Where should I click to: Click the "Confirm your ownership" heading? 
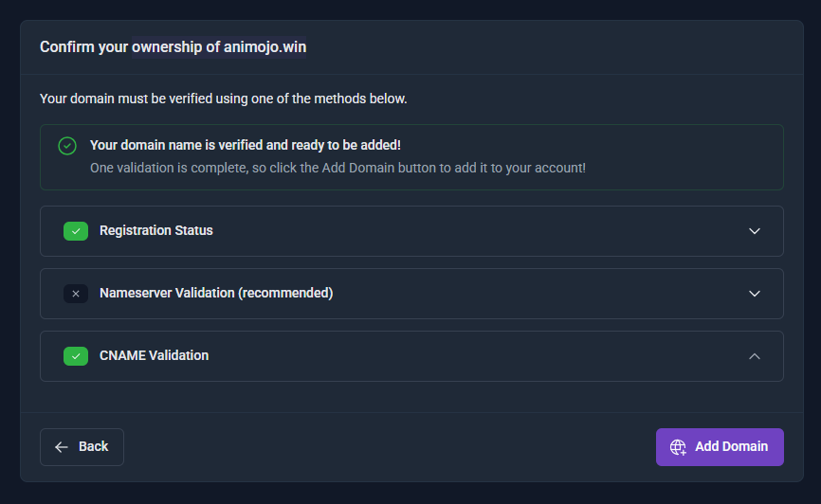pyautogui.click(x=130, y=46)
